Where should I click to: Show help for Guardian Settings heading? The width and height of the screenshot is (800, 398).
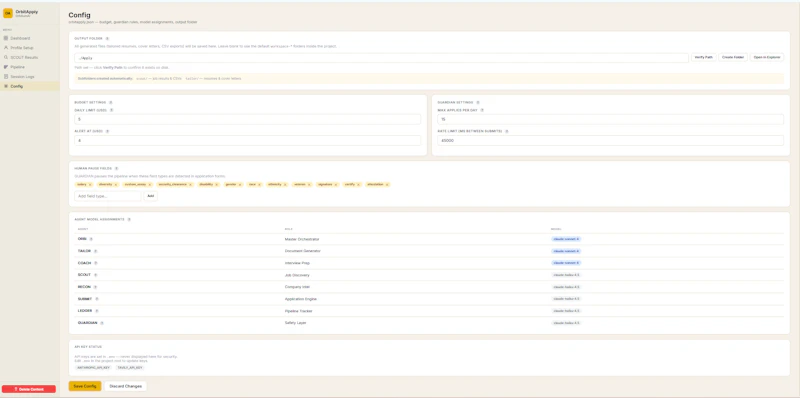[x=478, y=102]
